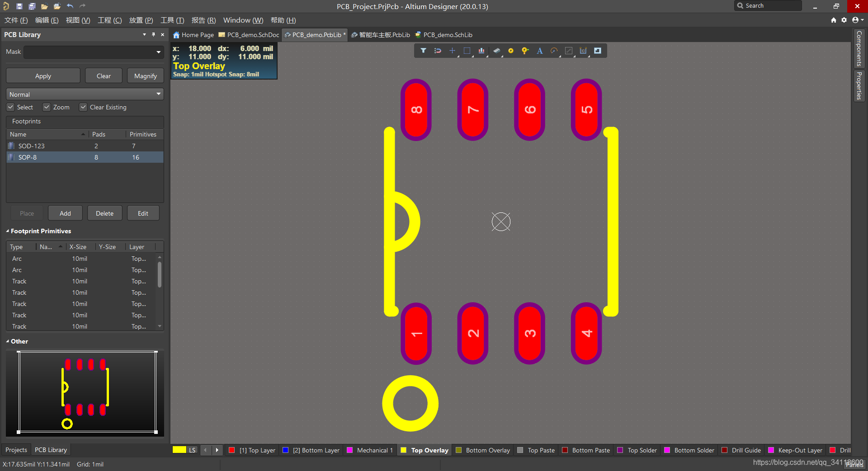Toggle the Select checkbox

[10, 107]
